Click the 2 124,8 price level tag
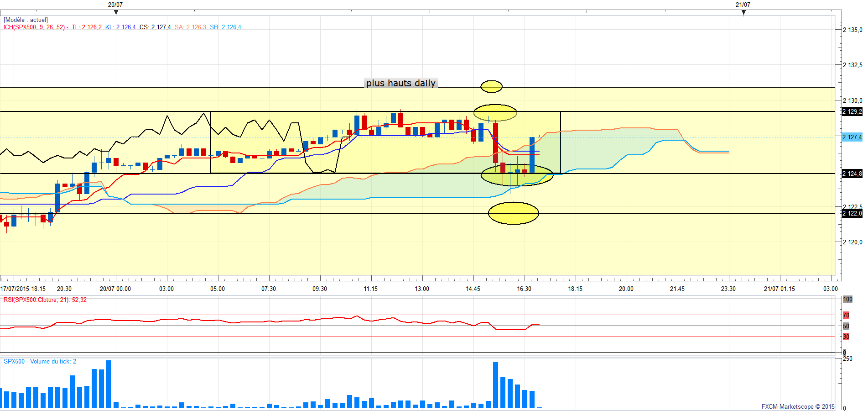The height and width of the screenshot is (411, 868). click(852, 174)
